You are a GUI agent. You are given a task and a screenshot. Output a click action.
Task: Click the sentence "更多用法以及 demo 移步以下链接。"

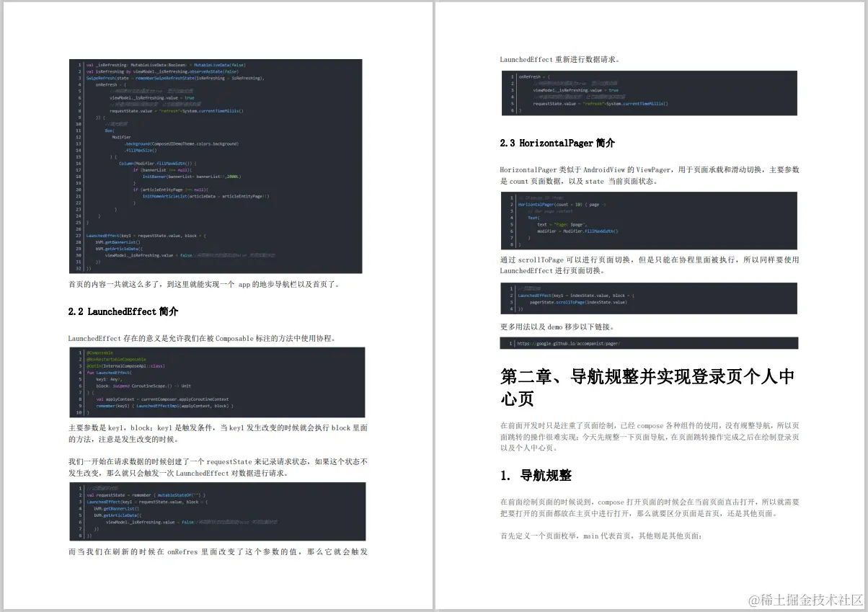click(x=557, y=327)
